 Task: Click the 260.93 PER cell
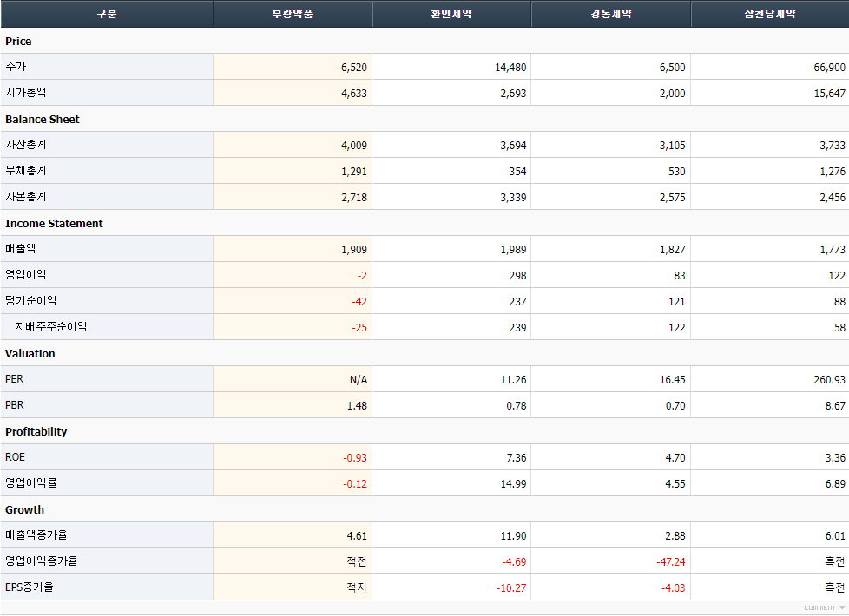pyautogui.click(x=770, y=379)
